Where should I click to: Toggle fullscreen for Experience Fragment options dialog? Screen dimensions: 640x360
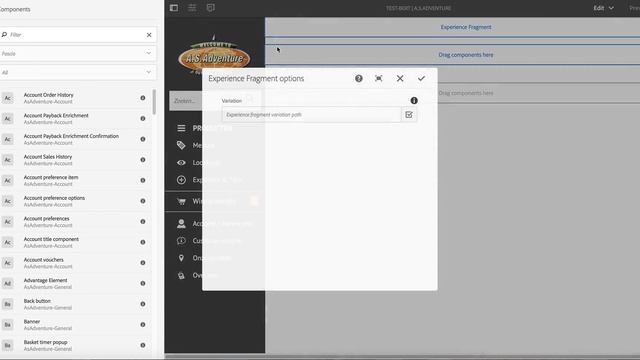pos(379,78)
